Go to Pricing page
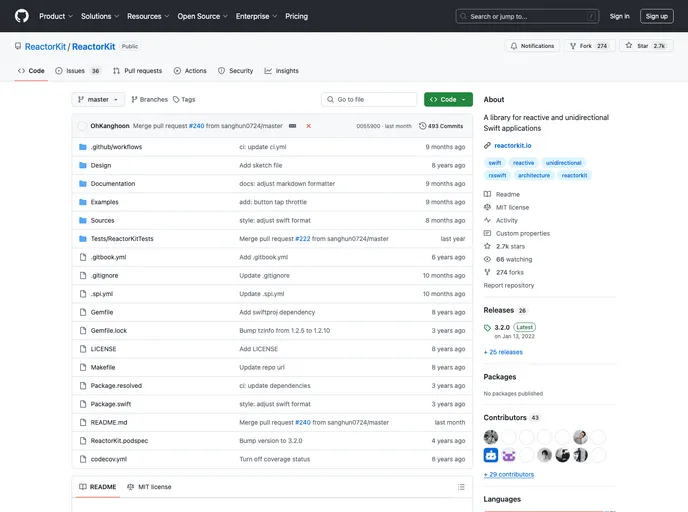This screenshot has width=688, height=512. [x=297, y=16]
